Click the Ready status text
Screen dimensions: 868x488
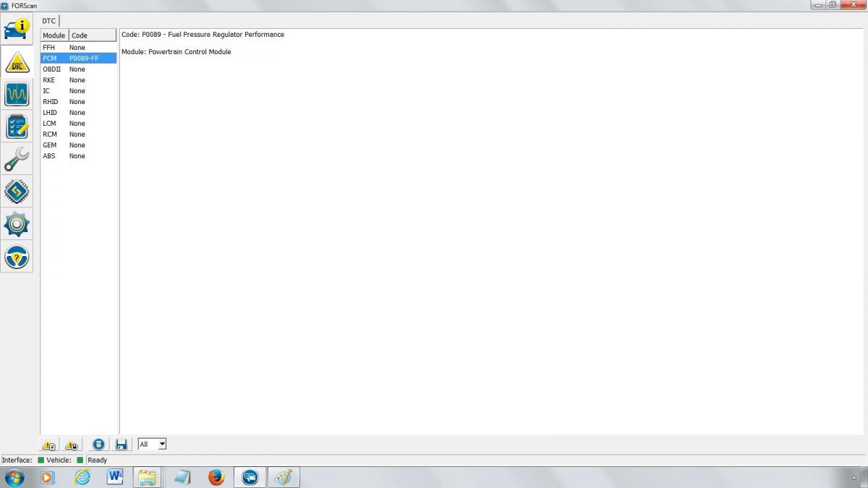(98, 461)
